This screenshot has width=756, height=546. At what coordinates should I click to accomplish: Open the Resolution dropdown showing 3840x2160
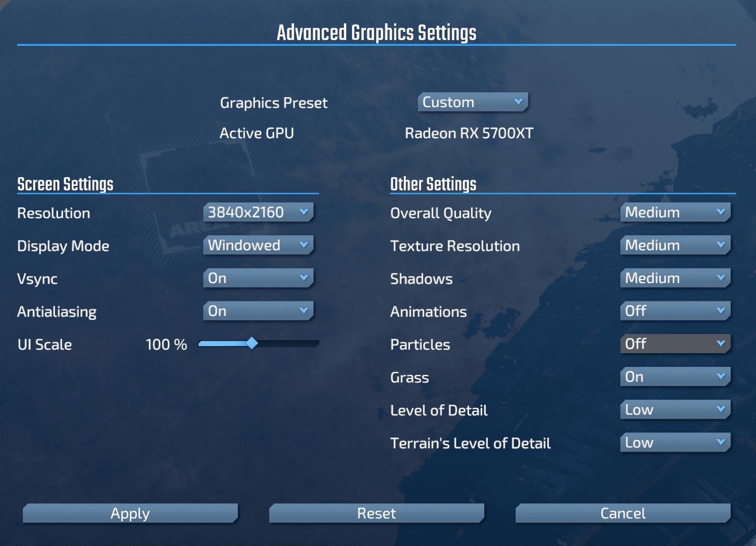258,212
